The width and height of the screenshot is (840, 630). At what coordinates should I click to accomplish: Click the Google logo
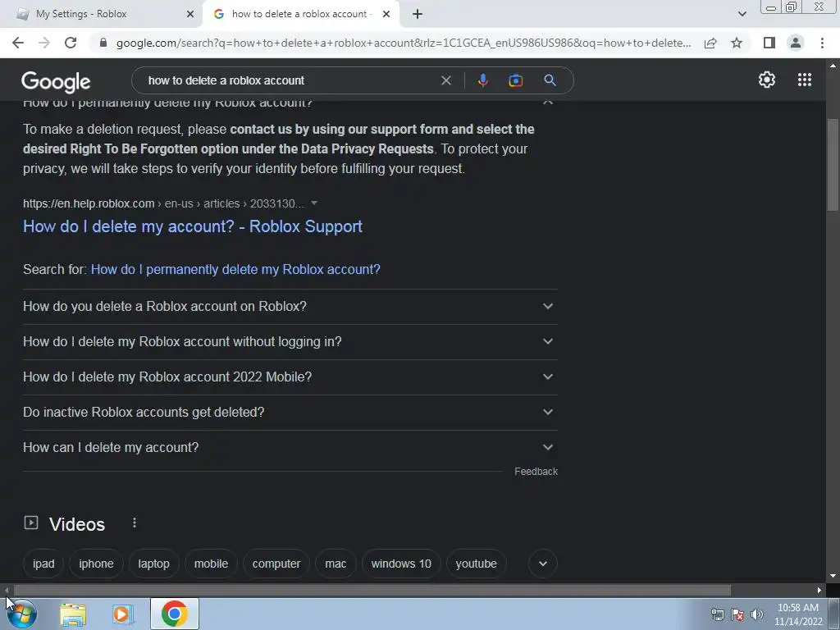click(x=56, y=81)
